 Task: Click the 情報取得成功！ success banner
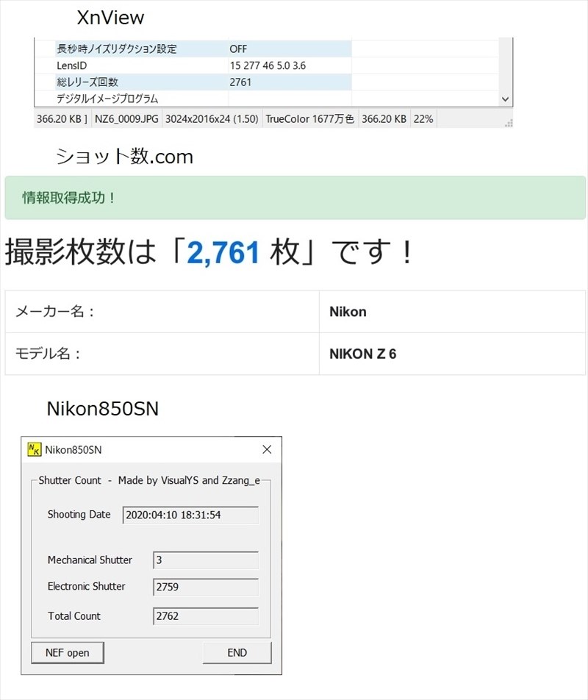pos(295,197)
